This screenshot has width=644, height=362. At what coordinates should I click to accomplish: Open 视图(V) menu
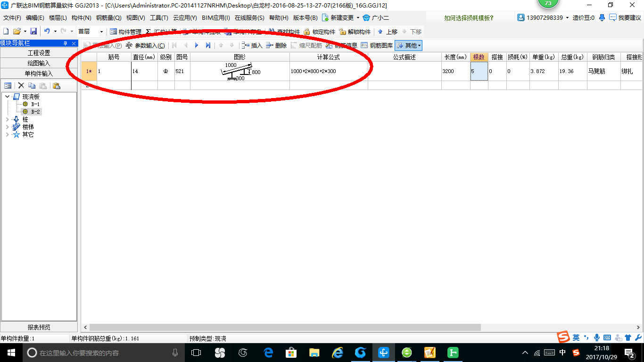point(136,18)
